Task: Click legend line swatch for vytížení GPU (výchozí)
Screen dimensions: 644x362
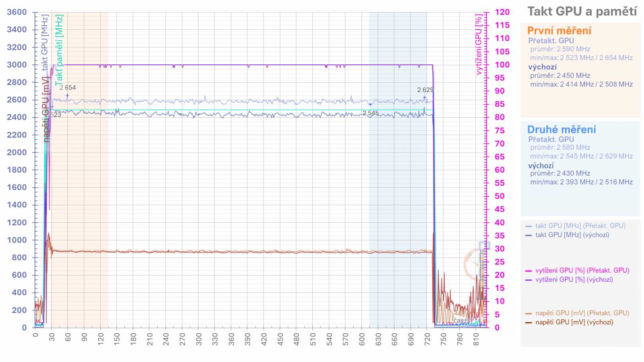Action: coord(528,280)
